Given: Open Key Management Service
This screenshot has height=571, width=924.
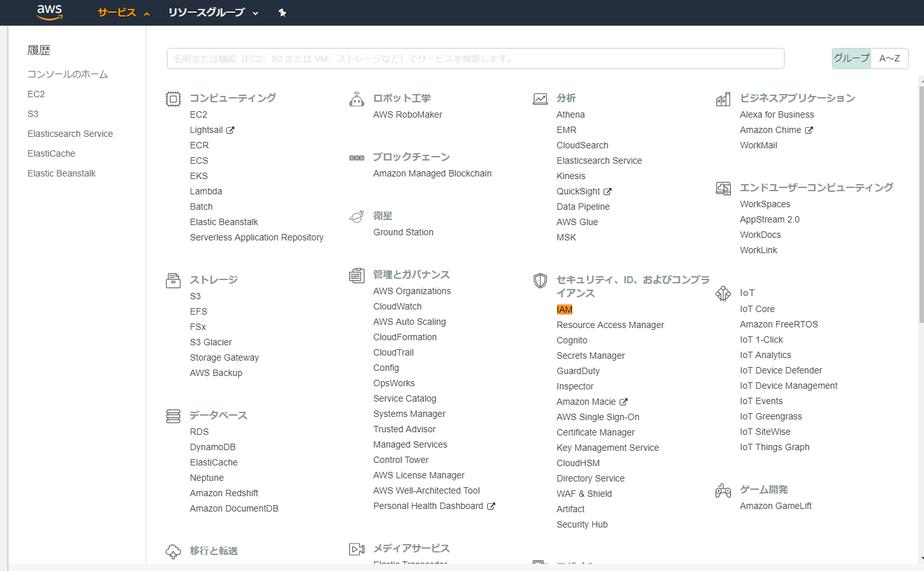Looking at the screenshot, I should [x=608, y=448].
